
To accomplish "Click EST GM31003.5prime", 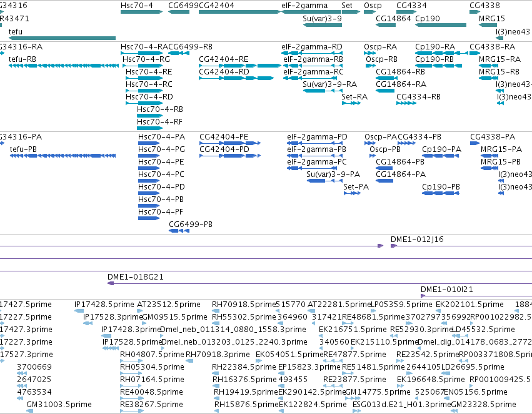I will tap(30, 411).
